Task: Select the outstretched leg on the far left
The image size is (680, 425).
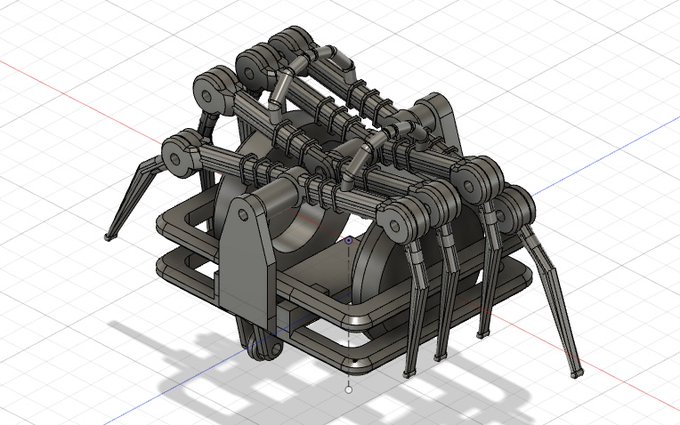Action: [x=134, y=197]
